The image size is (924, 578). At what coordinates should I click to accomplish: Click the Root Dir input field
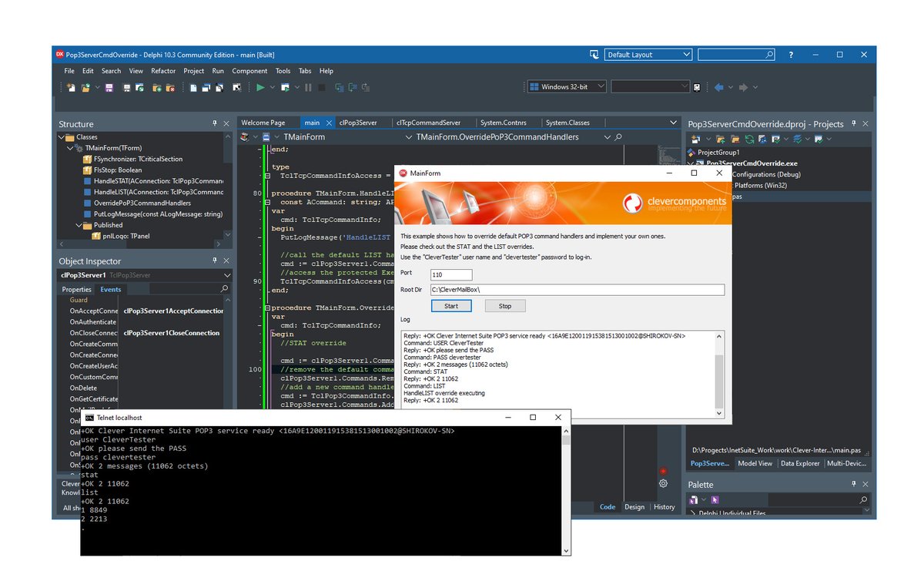point(577,290)
